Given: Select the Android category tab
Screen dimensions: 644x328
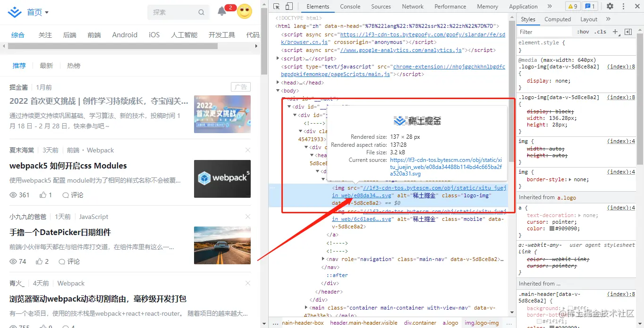Looking at the screenshot, I should point(125,35).
